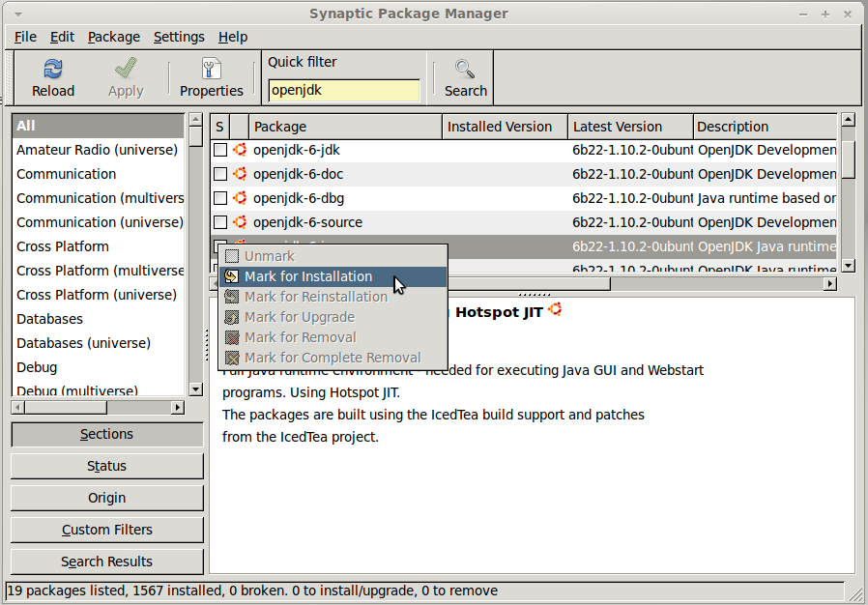Show the Origin filter view

point(107,498)
